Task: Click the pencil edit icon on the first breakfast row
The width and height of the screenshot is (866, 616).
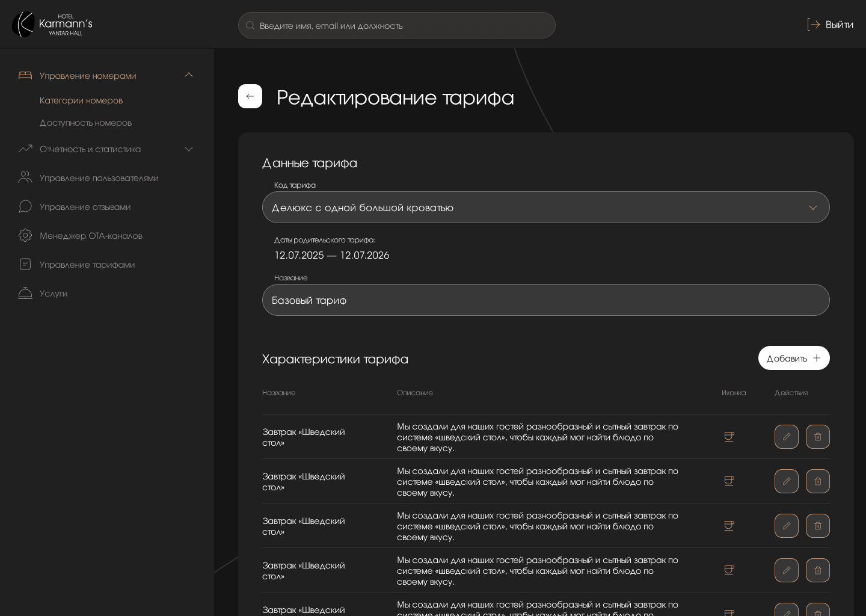Action: click(787, 437)
